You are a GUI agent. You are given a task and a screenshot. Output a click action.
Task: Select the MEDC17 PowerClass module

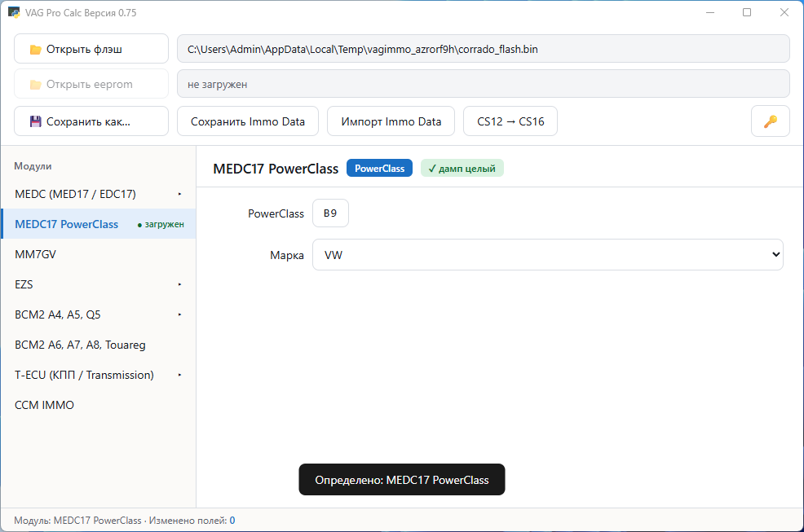99,224
